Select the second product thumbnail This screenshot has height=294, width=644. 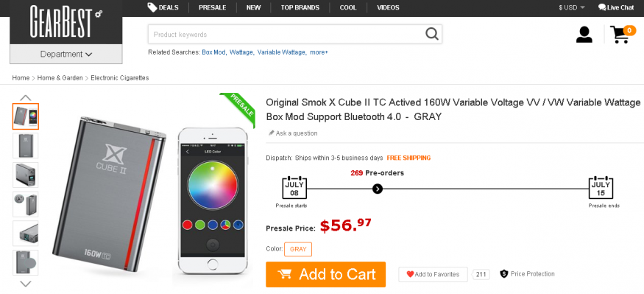26,146
